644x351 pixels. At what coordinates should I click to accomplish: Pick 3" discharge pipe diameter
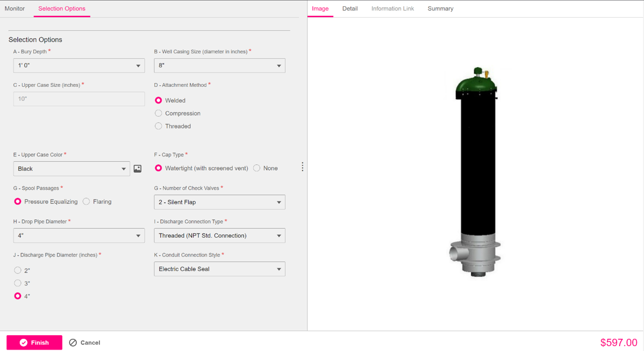[18, 283]
